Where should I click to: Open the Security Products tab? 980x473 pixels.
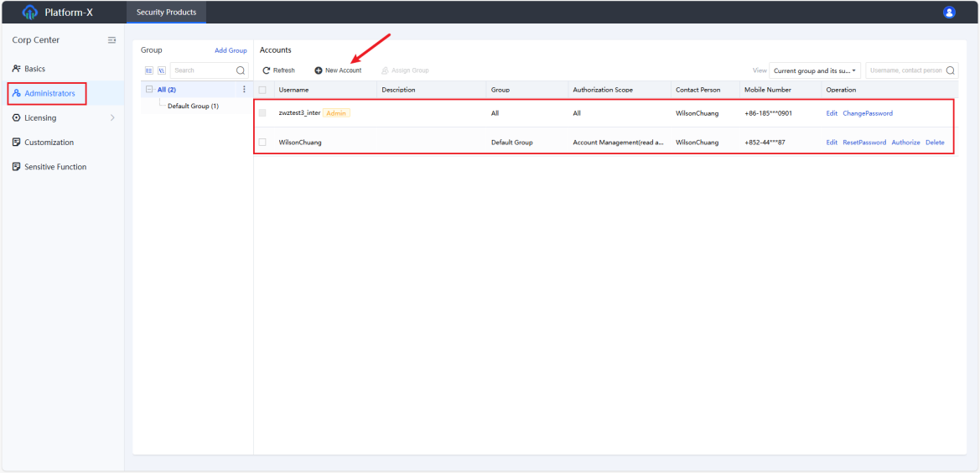point(166,12)
